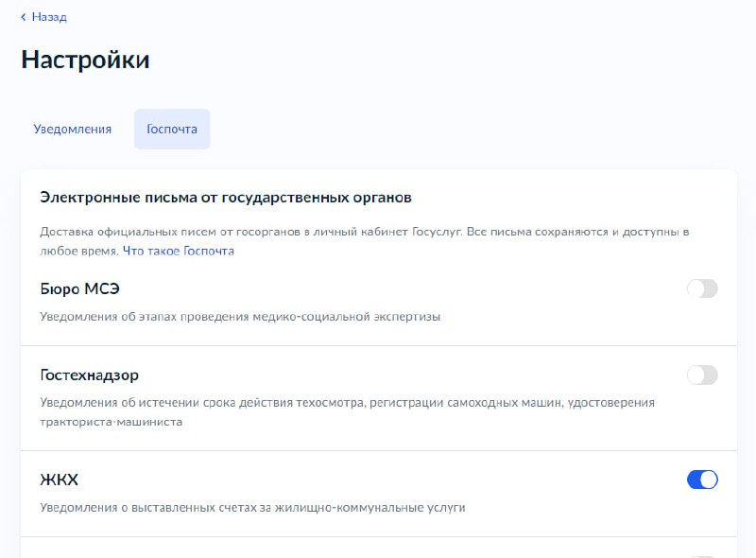Switch off utility bill notifications
The height and width of the screenshot is (558, 756).
point(701,480)
